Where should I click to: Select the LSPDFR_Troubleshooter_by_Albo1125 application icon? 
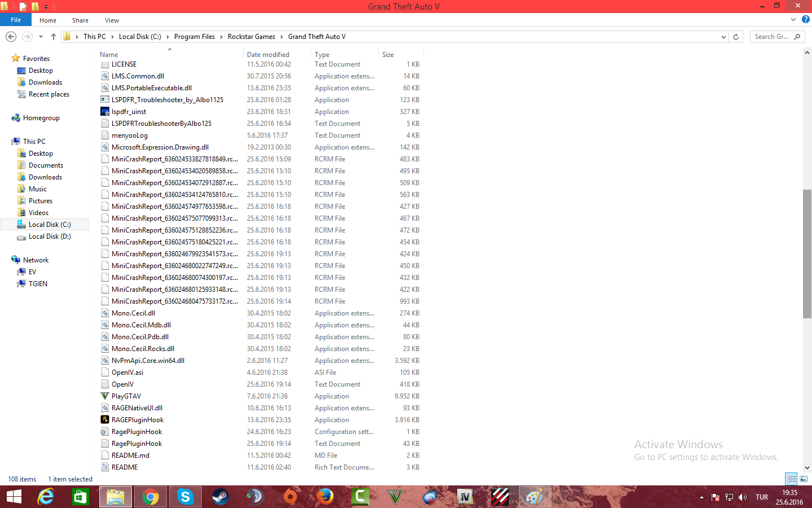(105, 100)
